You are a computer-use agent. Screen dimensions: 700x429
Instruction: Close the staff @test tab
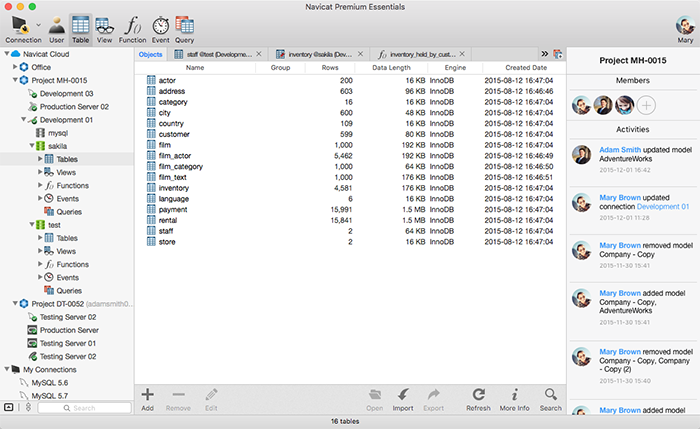(259, 54)
